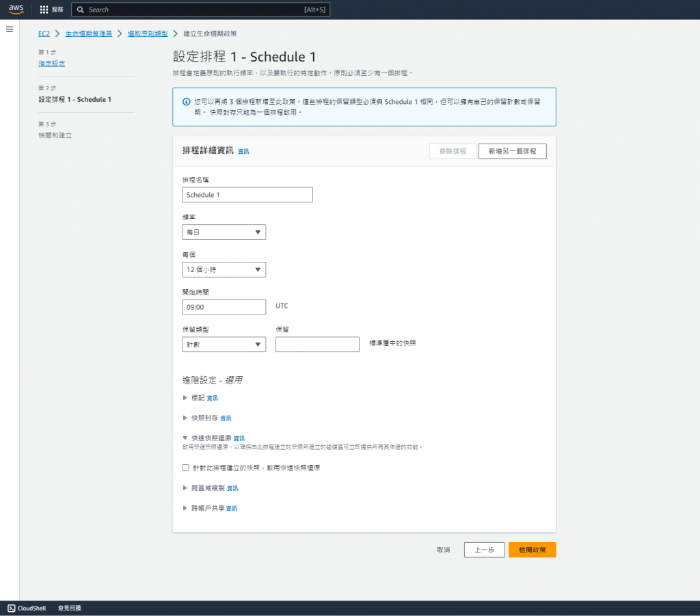Screen dimensions: 700x616
Task: Open 資訊 link beside 快速快照還原
Action: 239,438
